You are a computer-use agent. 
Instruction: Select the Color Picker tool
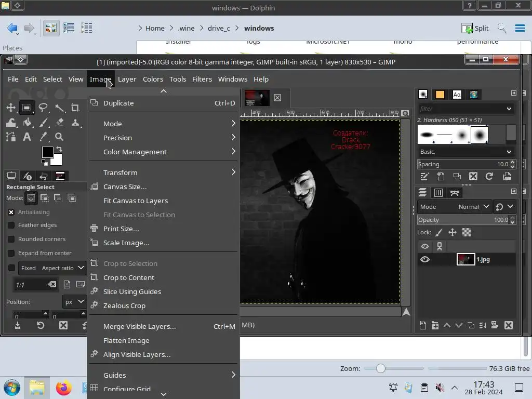pyautogui.click(x=43, y=137)
